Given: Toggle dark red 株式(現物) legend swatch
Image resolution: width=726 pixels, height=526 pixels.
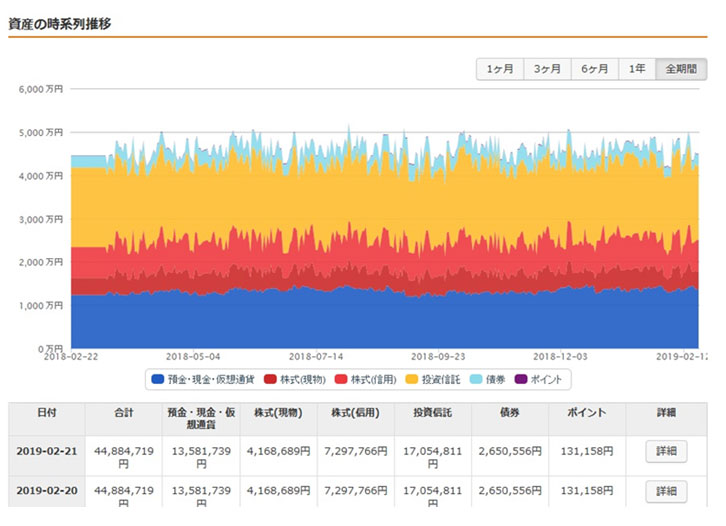Looking at the screenshot, I should (x=270, y=379).
